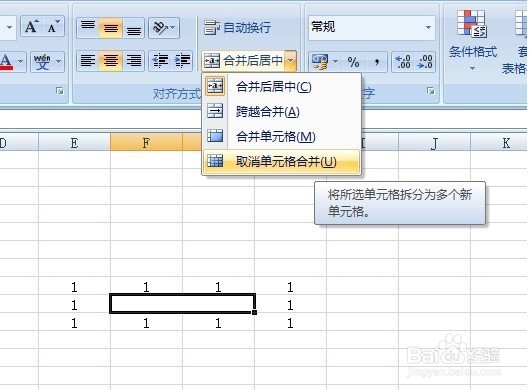Expand the phonetic guide dropdown arrow
The image size is (531, 390).
(59, 61)
